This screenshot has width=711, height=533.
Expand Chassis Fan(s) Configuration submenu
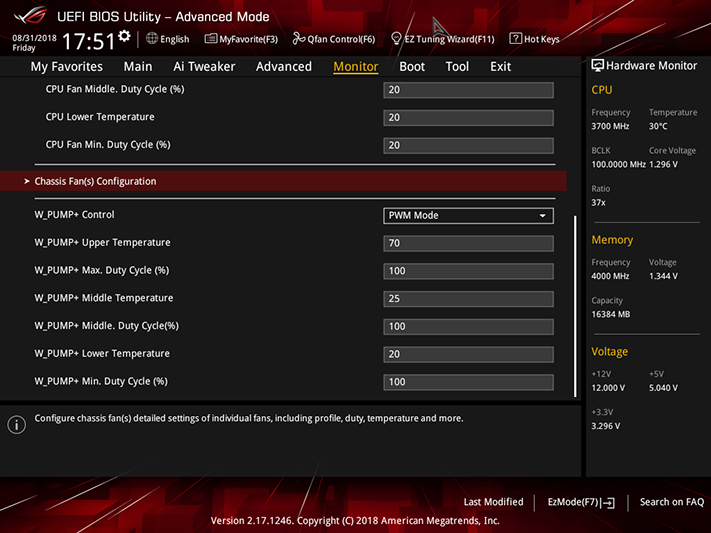[283, 181]
